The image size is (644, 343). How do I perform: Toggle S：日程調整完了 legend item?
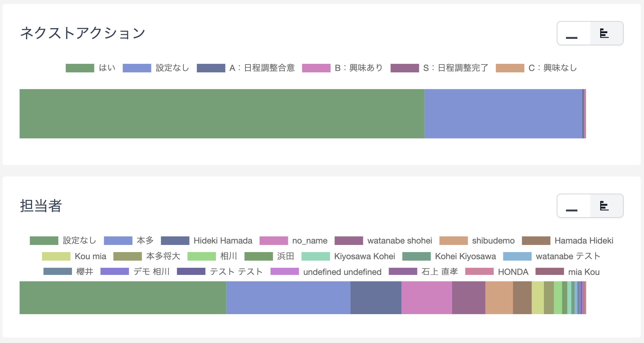click(x=439, y=68)
